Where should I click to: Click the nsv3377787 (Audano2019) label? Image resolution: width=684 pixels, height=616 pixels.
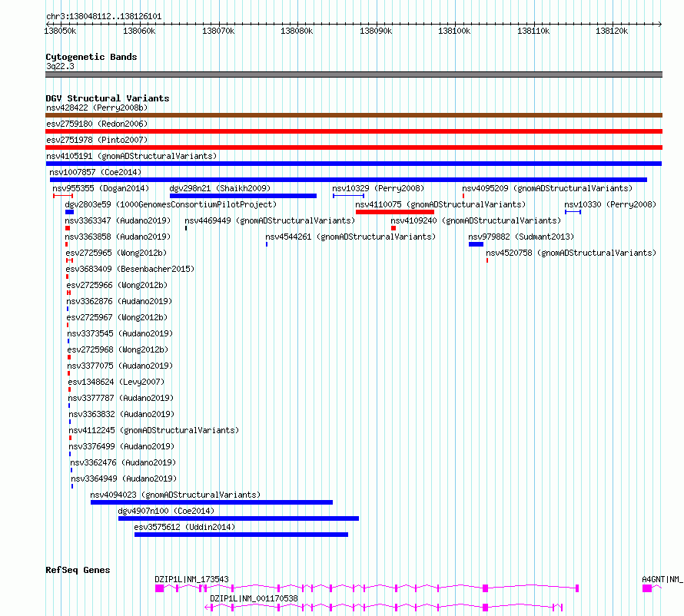click(x=121, y=398)
